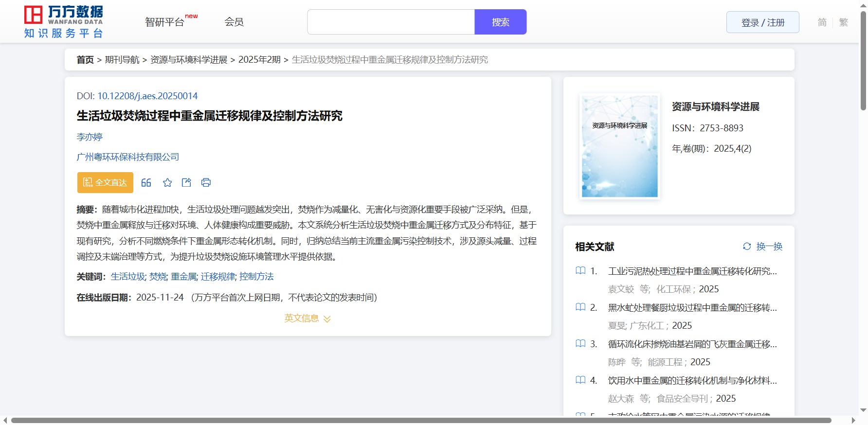Click the refresh icon beside 换一换
The width and height of the screenshot is (868, 425).
pyautogui.click(x=747, y=247)
